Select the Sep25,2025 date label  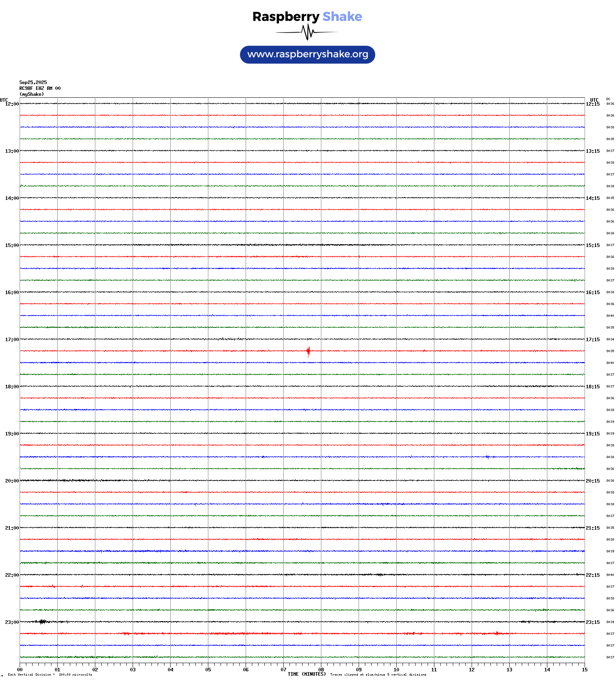(33, 82)
